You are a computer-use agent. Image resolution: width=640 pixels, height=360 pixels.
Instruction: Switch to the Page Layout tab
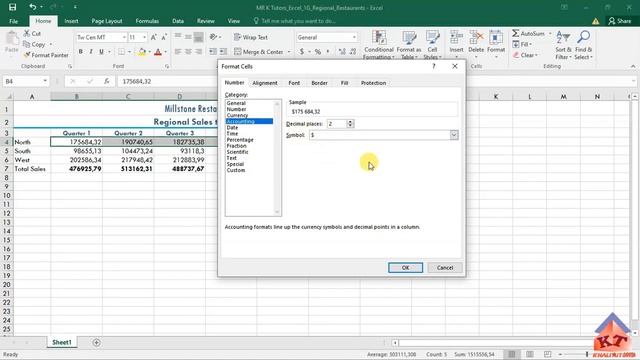click(107, 21)
